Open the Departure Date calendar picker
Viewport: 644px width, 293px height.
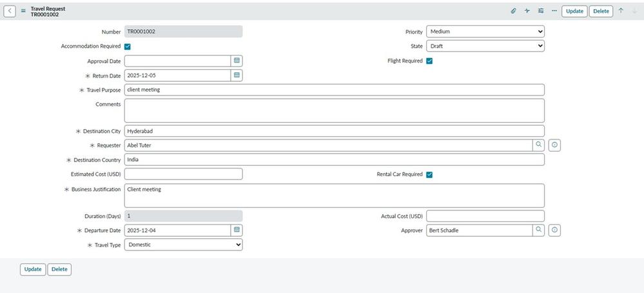tap(237, 230)
